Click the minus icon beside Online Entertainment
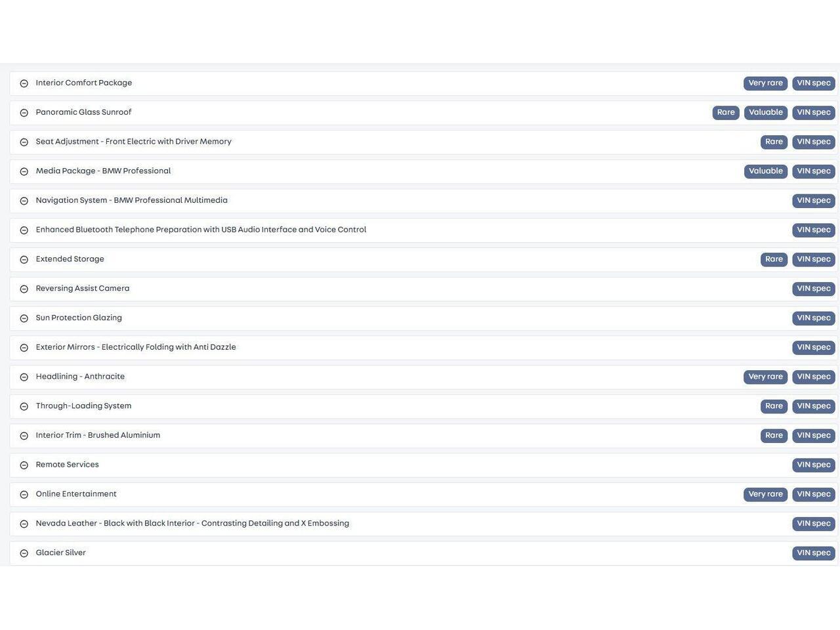Viewport: 840px width, 630px height. coord(24,495)
